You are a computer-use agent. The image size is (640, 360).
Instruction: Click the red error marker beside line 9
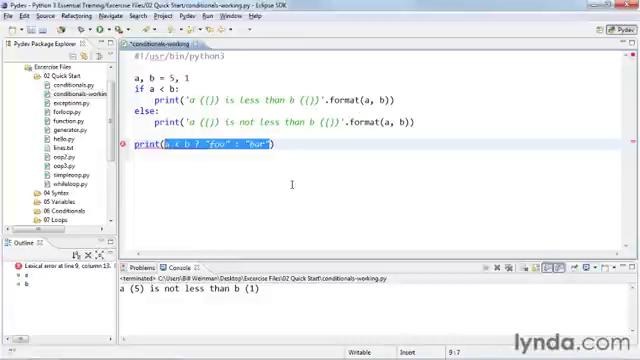click(x=123, y=144)
